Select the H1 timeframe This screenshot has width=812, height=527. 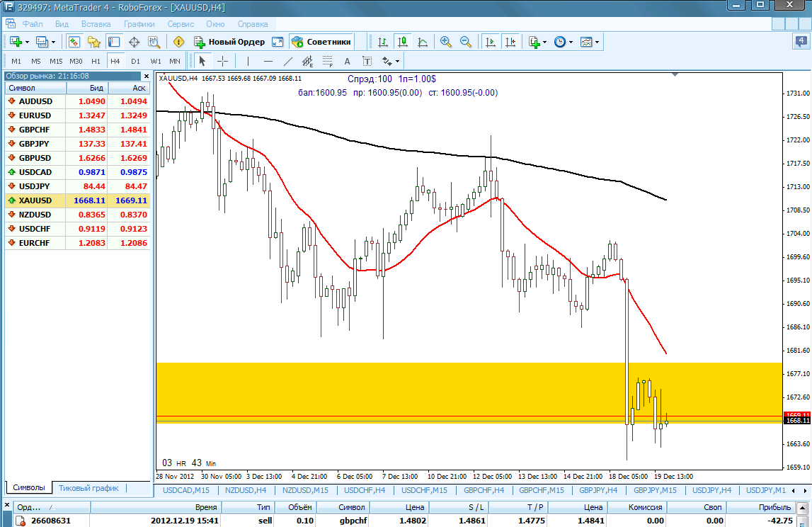tap(96, 61)
